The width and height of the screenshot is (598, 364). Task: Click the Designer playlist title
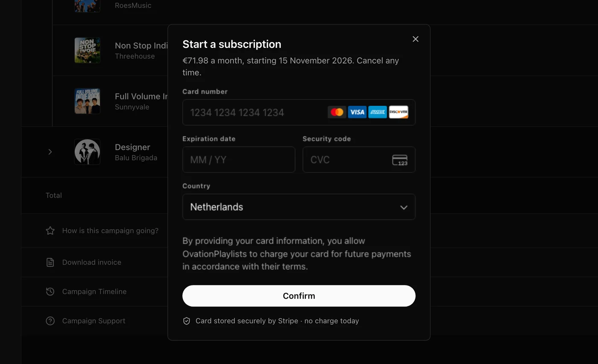click(132, 147)
